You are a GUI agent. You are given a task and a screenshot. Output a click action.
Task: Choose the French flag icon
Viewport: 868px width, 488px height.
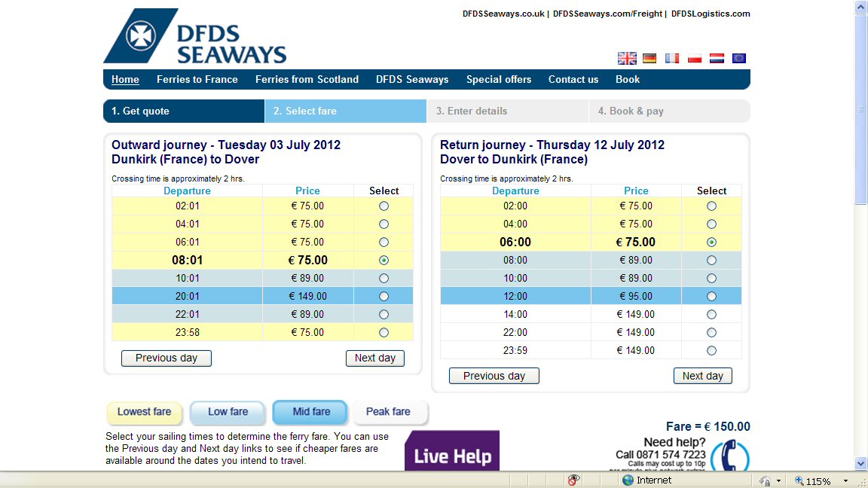(672, 58)
